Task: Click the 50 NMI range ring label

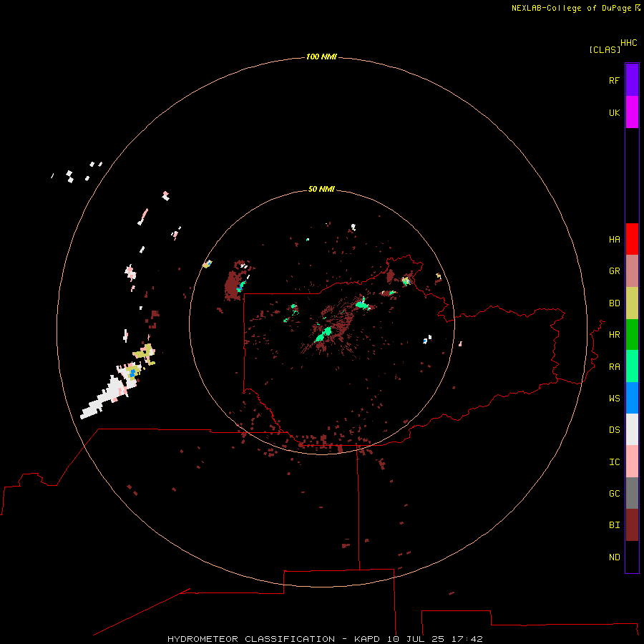Action: pos(321,189)
